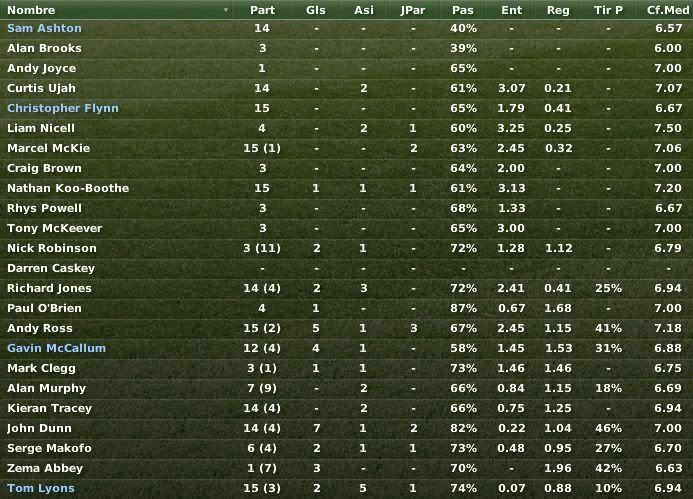Open Tom Lyons player profile
Viewport: 693px width, 499px height.
pyautogui.click(x=41, y=488)
